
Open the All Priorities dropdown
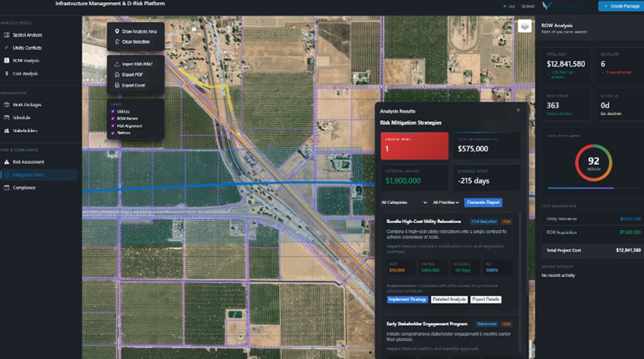click(x=446, y=203)
